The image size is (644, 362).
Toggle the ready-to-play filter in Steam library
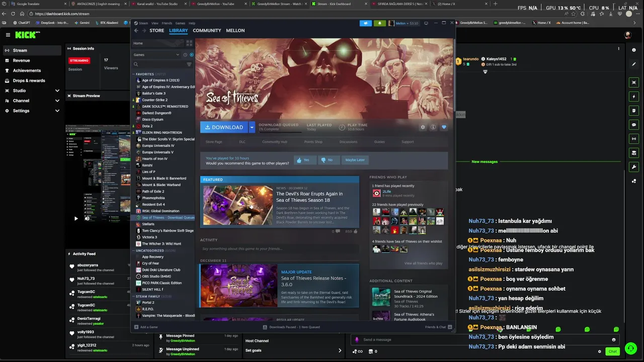[x=191, y=55]
